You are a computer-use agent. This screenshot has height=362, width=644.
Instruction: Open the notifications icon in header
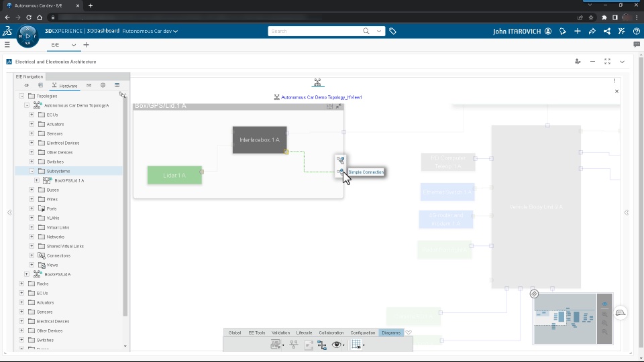click(563, 32)
